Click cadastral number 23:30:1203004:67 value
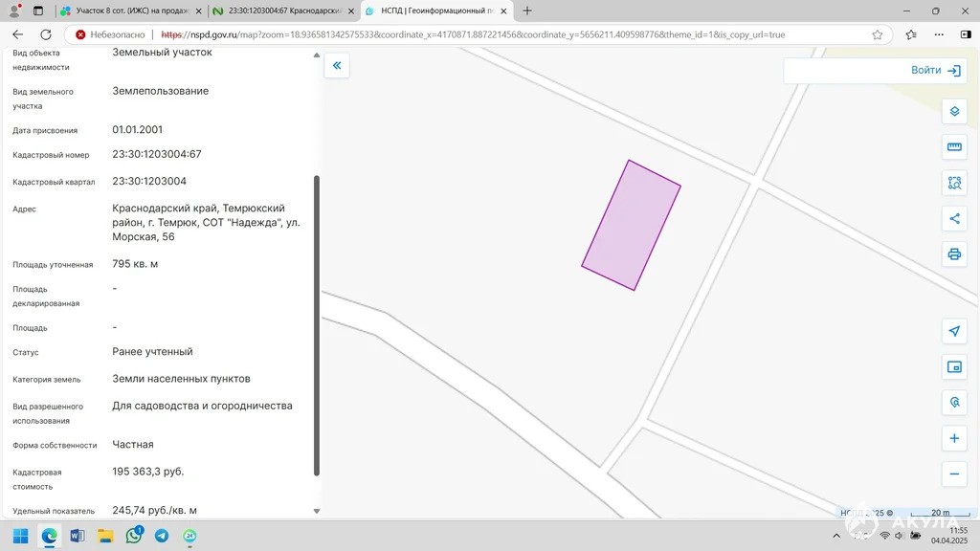The width and height of the screenshot is (980, 551). point(157,154)
